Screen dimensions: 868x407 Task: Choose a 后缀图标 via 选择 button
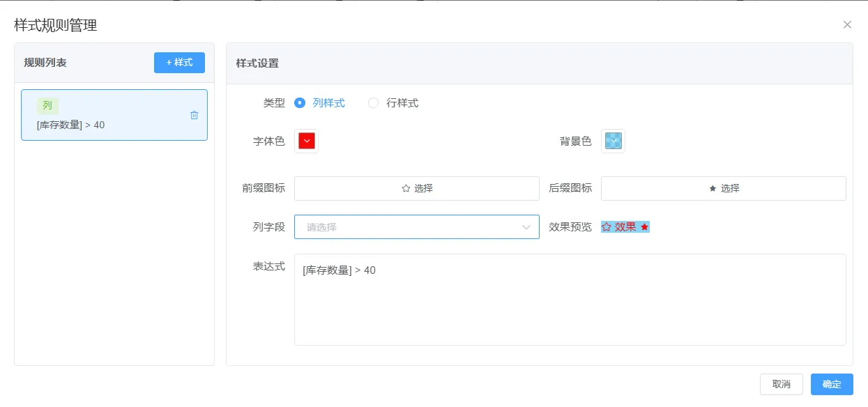coord(724,188)
